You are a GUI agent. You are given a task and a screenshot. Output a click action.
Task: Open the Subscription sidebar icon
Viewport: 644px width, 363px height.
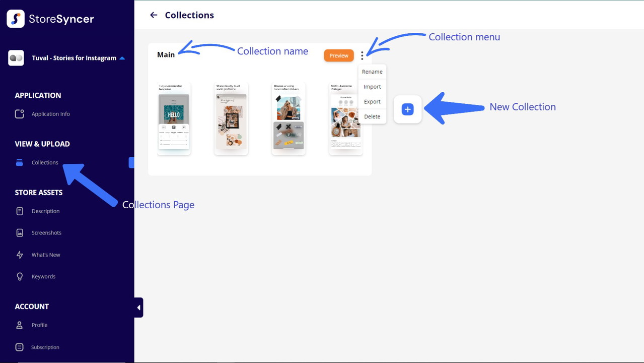(x=20, y=347)
